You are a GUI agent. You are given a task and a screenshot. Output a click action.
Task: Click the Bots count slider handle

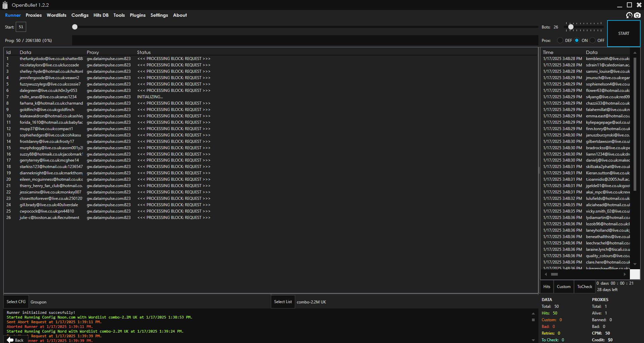571,27
